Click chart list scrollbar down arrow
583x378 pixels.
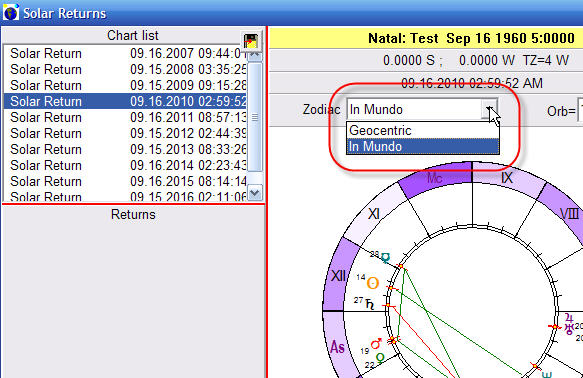click(255, 193)
